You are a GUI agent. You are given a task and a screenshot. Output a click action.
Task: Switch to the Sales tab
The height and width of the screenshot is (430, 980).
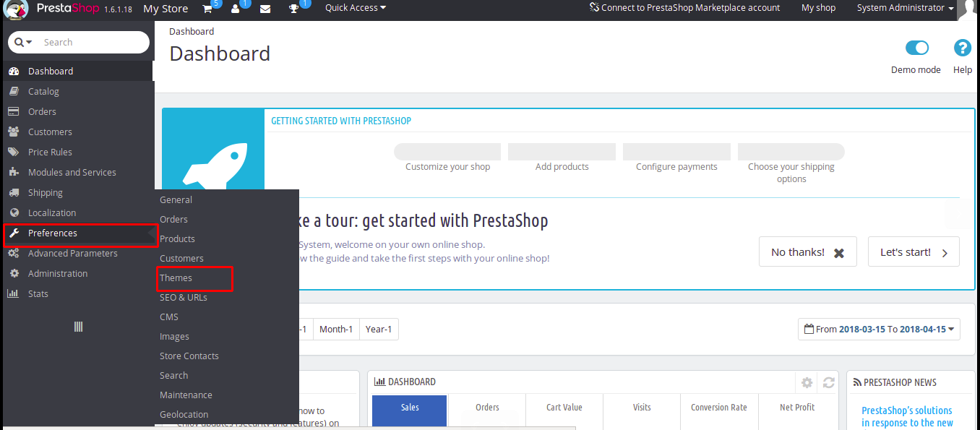point(410,412)
